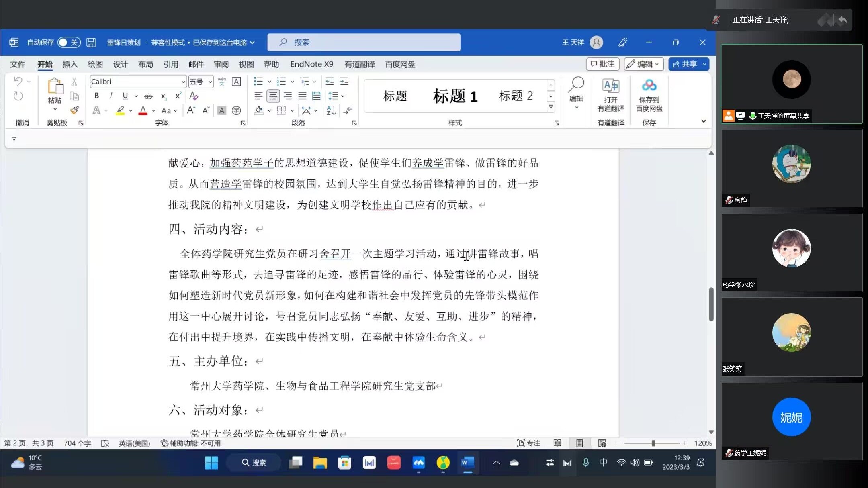
Task: Click the Clear Formatting icon
Action: pyautogui.click(x=194, y=96)
